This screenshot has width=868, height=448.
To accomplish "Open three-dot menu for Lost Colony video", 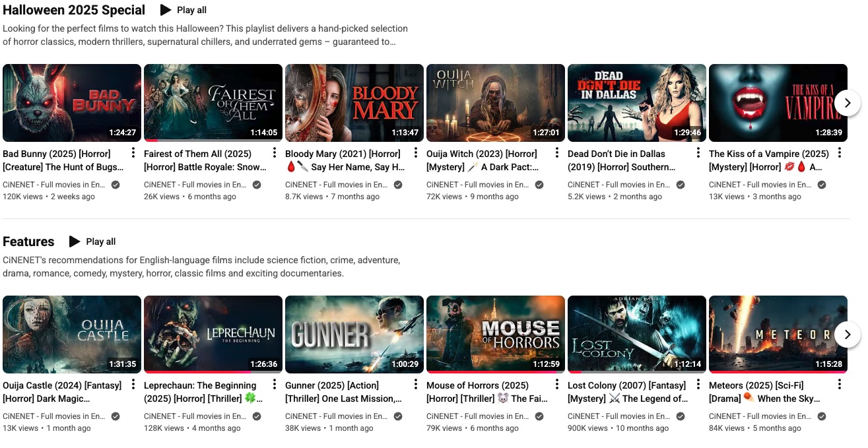I will pos(698,385).
